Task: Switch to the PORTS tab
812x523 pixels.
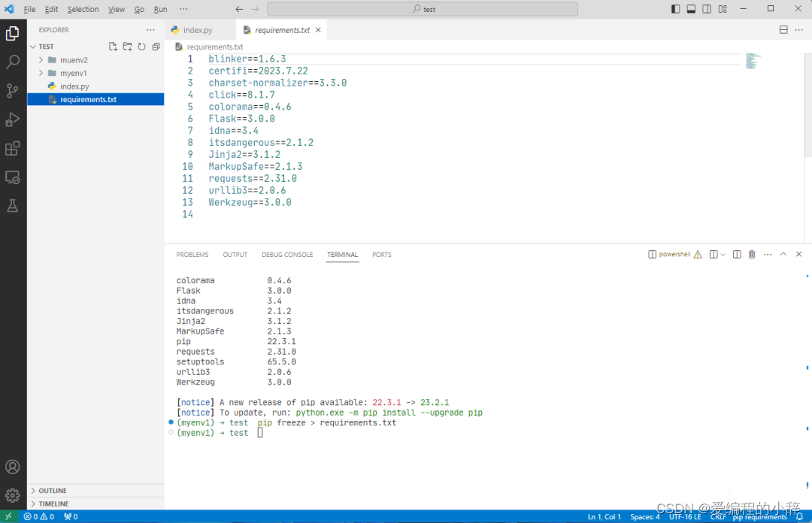Action: tap(382, 255)
